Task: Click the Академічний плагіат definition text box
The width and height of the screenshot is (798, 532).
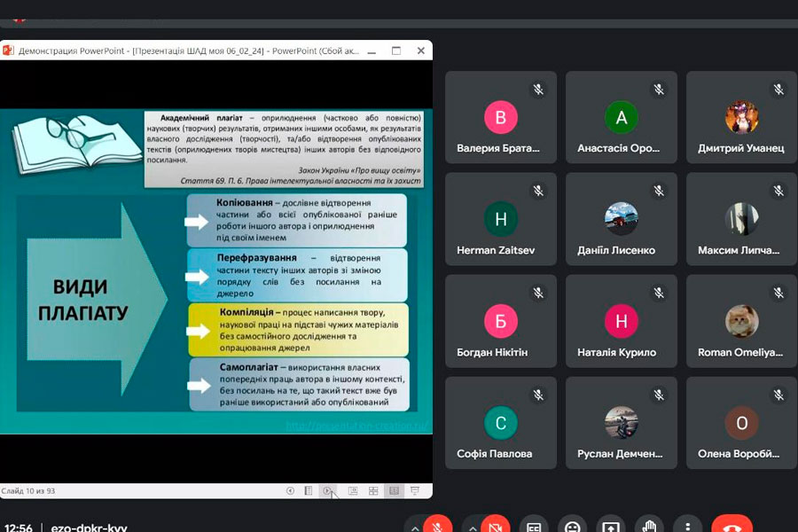Action: click(284, 149)
